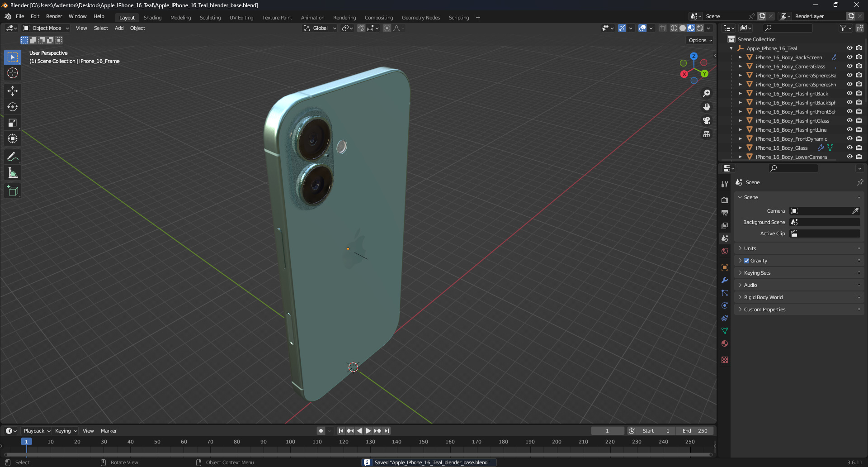The width and height of the screenshot is (868, 467).
Task: Open the Object Mode dropdown
Action: (x=46, y=28)
